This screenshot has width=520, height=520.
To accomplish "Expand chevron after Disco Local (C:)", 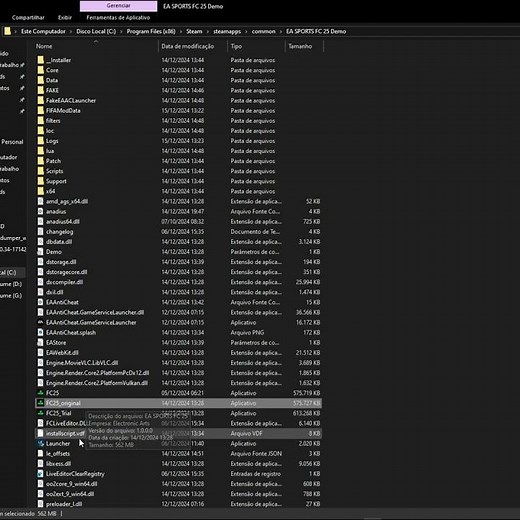I will (121, 32).
